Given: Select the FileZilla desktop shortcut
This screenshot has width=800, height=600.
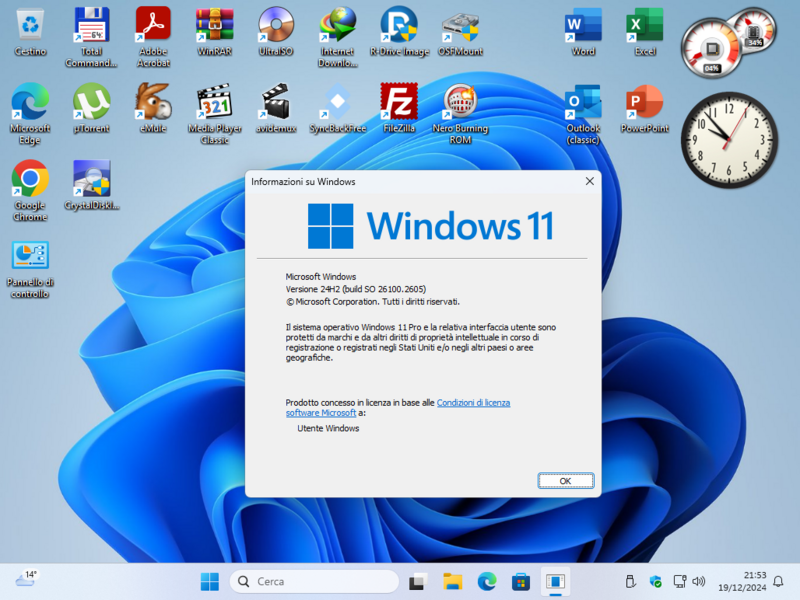Looking at the screenshot, I should (399, 108).
